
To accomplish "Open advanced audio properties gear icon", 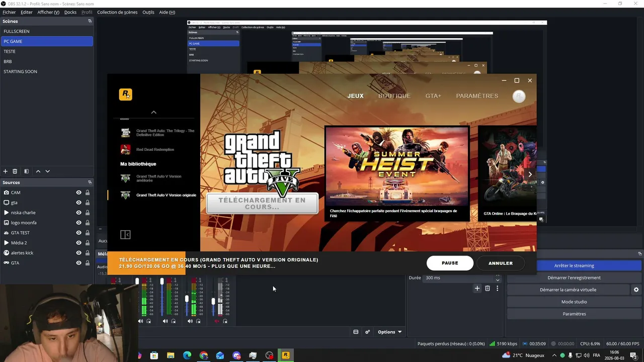I will [x=367, y=332].
